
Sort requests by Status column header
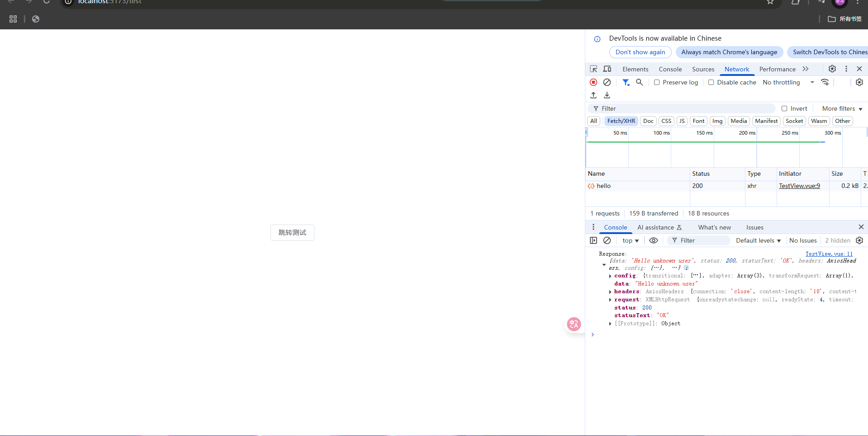click(717, 174)
